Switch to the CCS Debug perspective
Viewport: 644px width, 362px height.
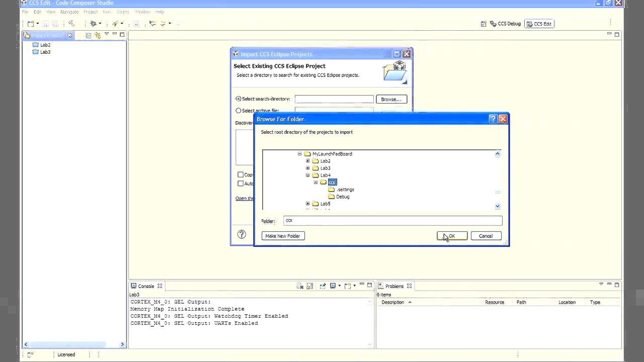505,24
